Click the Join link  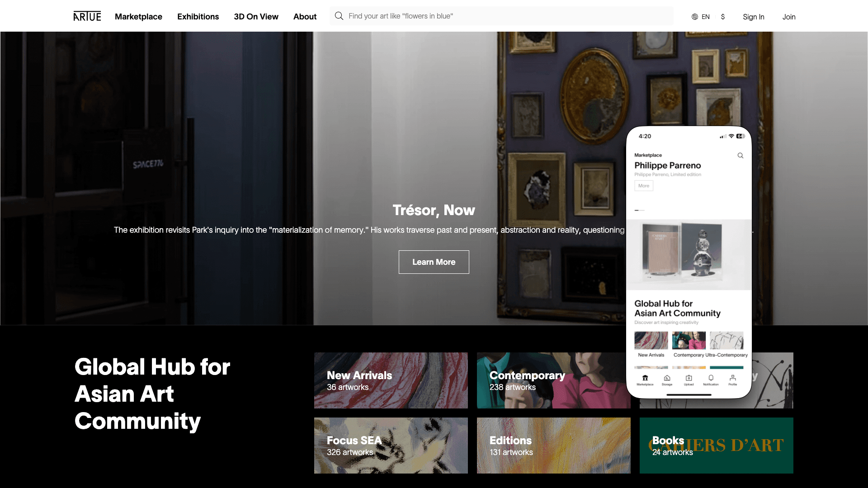(x=789, y=17)
